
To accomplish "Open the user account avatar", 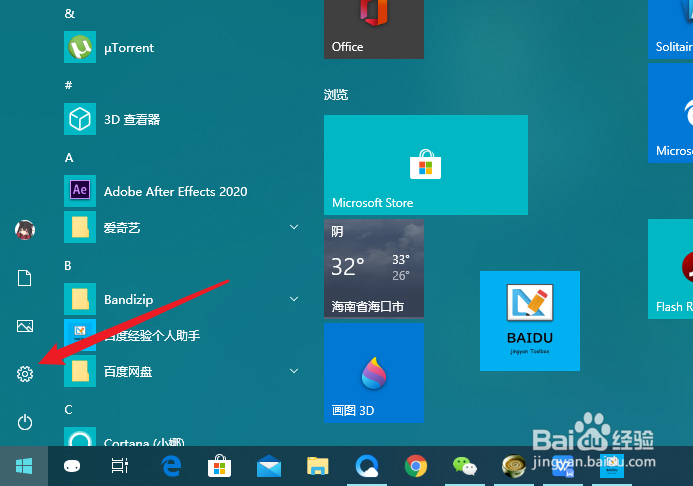I will pos(25,230).
